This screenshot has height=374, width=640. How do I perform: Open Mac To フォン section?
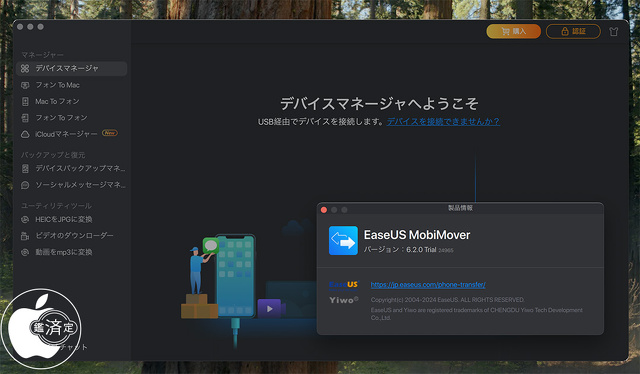tap(71, 102)
